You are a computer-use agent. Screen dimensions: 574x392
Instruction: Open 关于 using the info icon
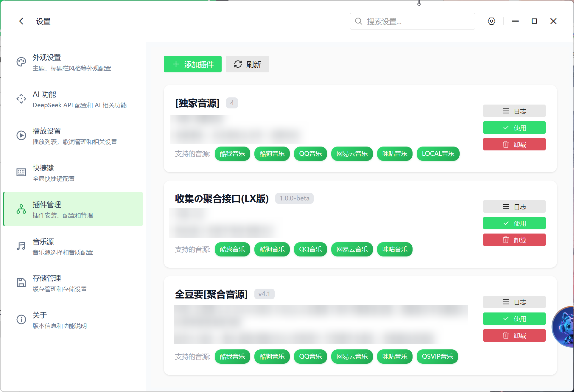point(21,319)
